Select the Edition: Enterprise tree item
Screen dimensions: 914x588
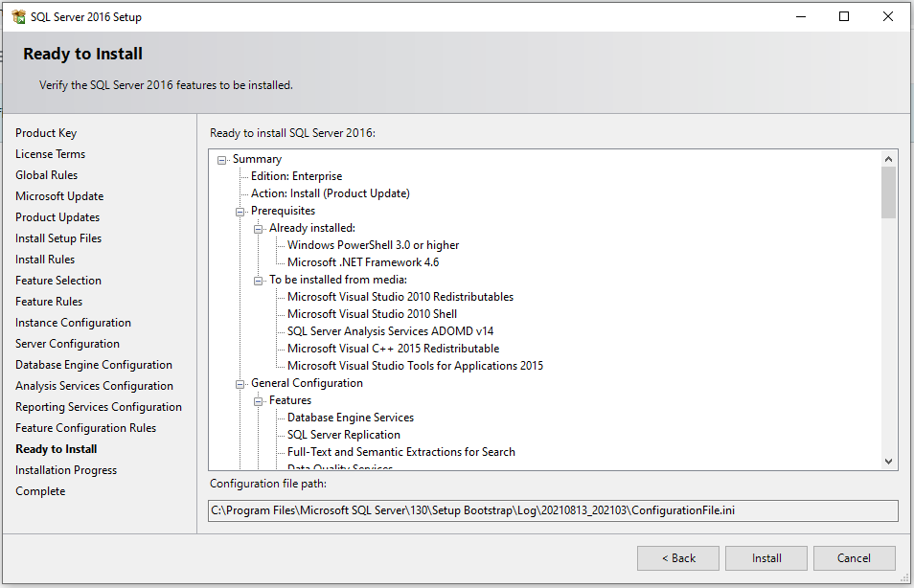pyautogui.click(x=297, y=176)
